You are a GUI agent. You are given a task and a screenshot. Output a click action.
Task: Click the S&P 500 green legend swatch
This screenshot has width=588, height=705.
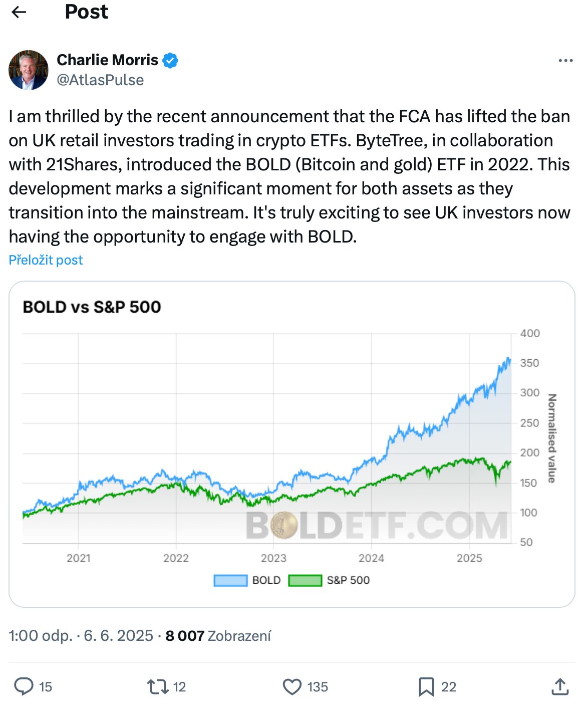(305, 580)
